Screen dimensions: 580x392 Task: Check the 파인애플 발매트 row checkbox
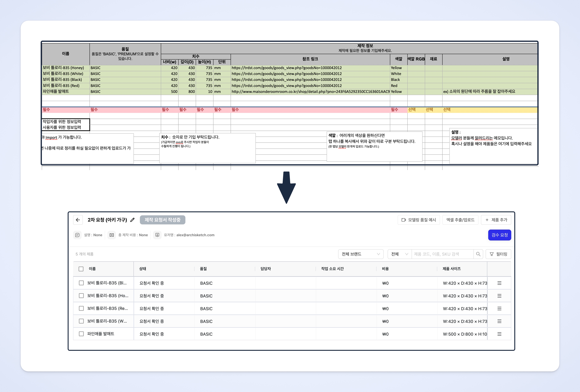pos(81,334)
